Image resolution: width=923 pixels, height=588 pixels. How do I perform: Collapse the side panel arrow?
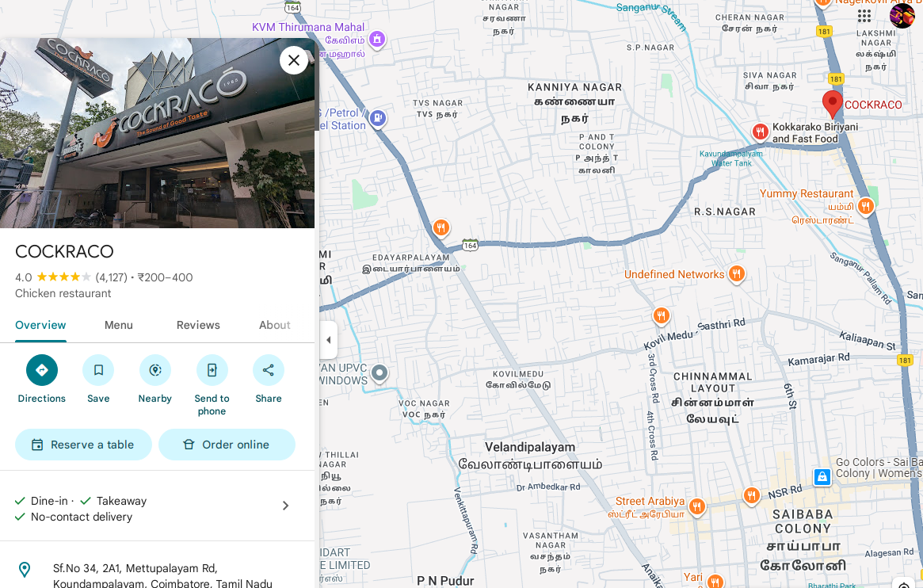pos(329,340)
